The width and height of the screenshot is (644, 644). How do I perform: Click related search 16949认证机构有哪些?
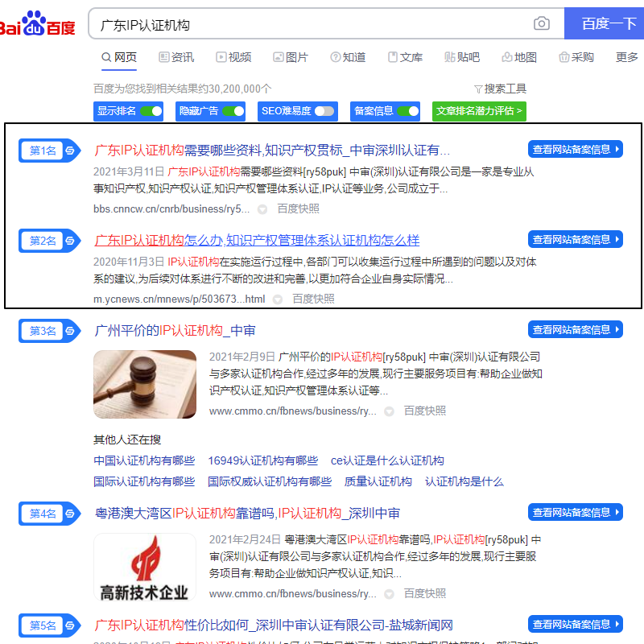pos(263,460)
